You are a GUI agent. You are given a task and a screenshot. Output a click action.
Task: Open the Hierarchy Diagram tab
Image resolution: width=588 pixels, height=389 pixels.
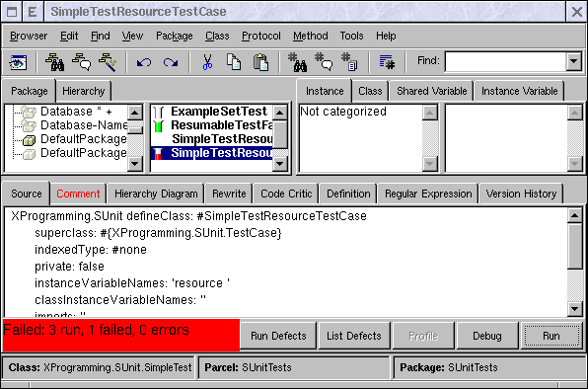(156, 194)
